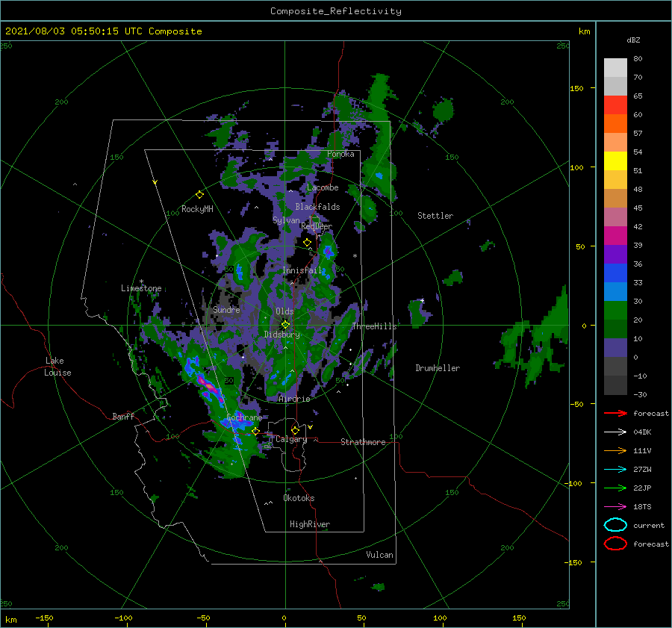Click the Stettler city label
The image size is (672, 628).
coord(435,216)
